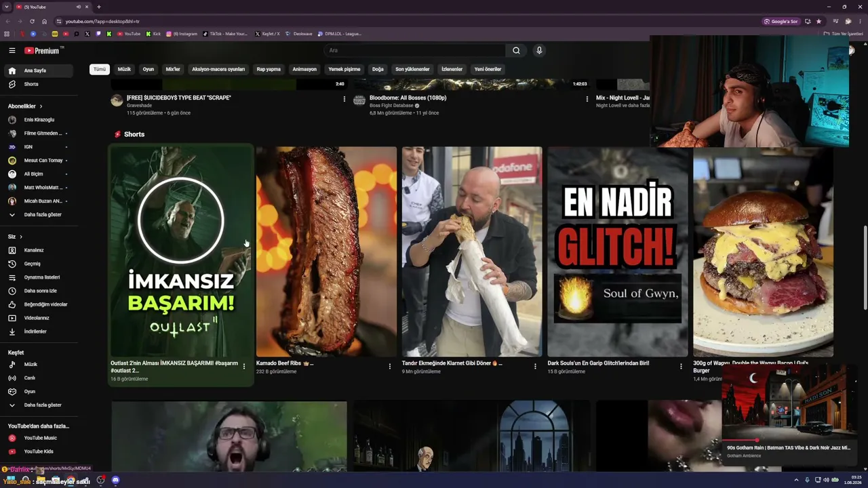Go to YouTube Premium home via logo
Image resolution: width=868 pixels, height=488 pixels.
(43, 50)
